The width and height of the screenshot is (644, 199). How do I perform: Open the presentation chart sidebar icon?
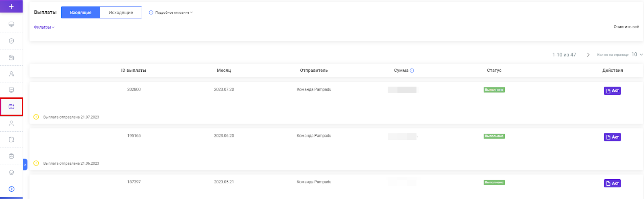(x=11, y=90)
